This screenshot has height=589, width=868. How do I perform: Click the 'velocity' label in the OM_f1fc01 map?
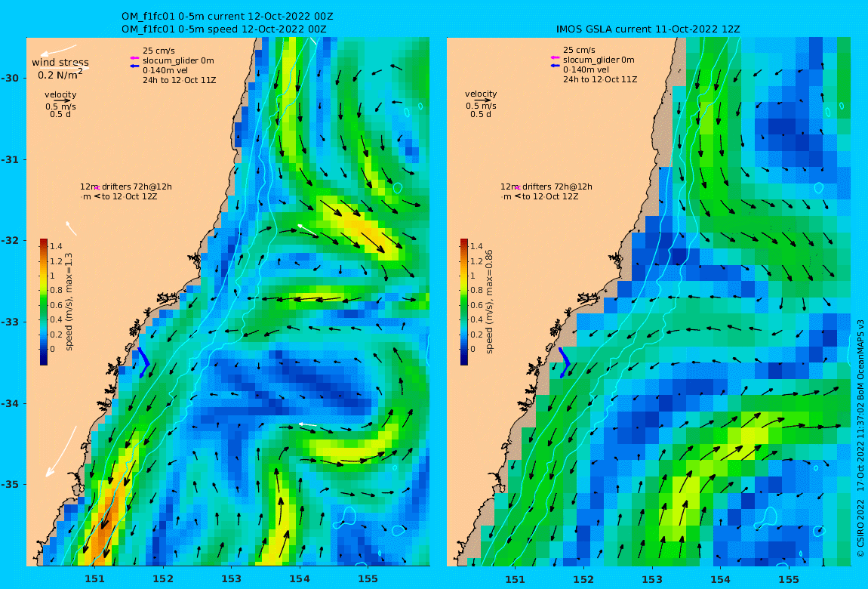pyautogui.click(x=60, y=94)
